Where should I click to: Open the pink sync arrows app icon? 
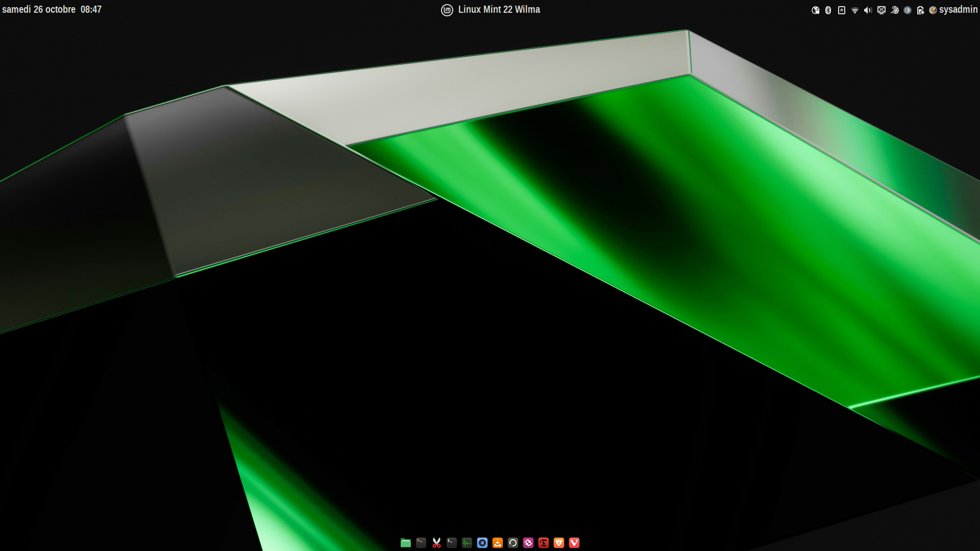(x=528, y=543)
